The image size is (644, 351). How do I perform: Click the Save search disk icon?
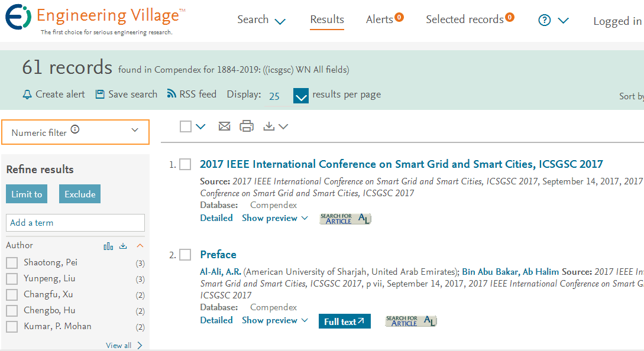(x=100, y=95)
